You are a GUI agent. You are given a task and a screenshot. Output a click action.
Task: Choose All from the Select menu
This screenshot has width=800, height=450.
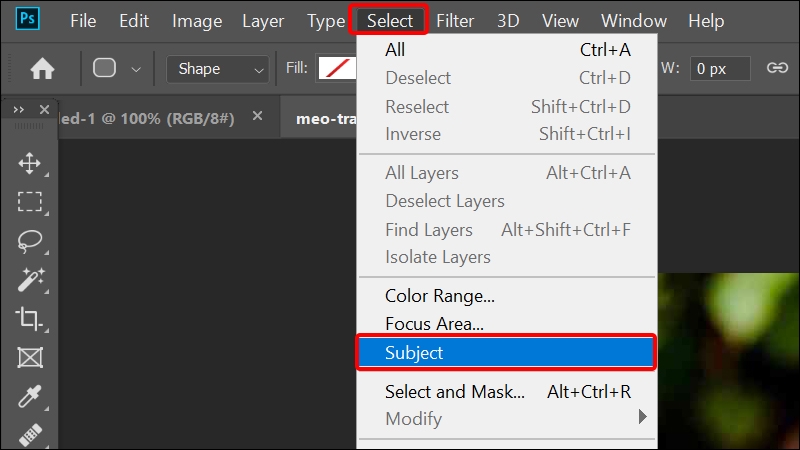coord(507,49)
